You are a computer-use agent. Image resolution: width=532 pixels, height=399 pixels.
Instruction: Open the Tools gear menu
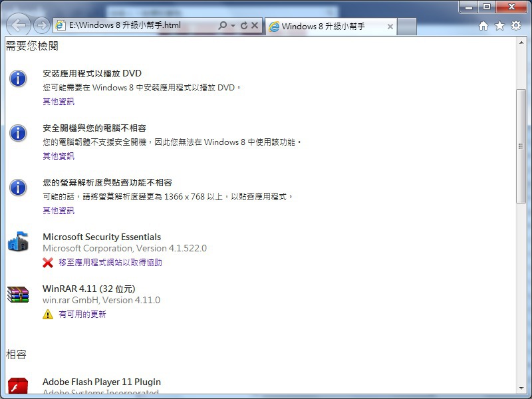pyautogui.click(x=516, y=25)
